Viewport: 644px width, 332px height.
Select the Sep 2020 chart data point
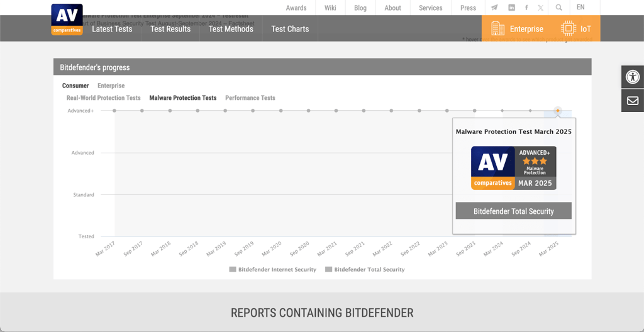coord(308,111)
